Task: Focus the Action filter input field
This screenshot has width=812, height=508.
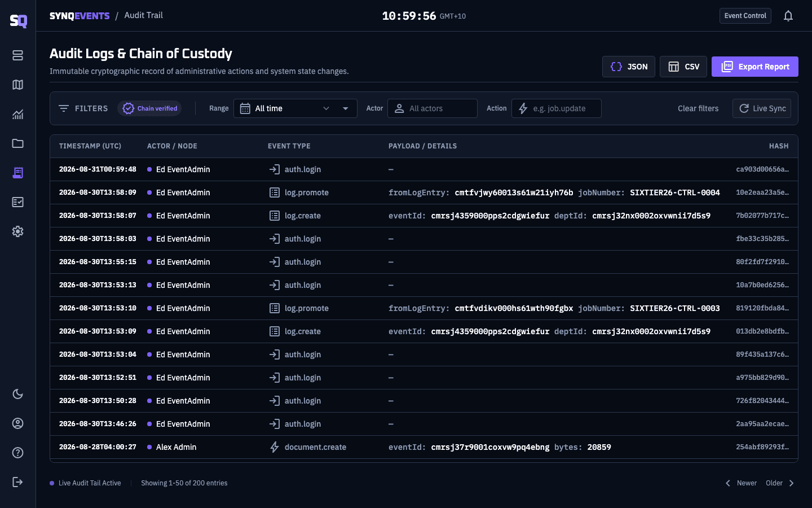Action: point(557,108)
